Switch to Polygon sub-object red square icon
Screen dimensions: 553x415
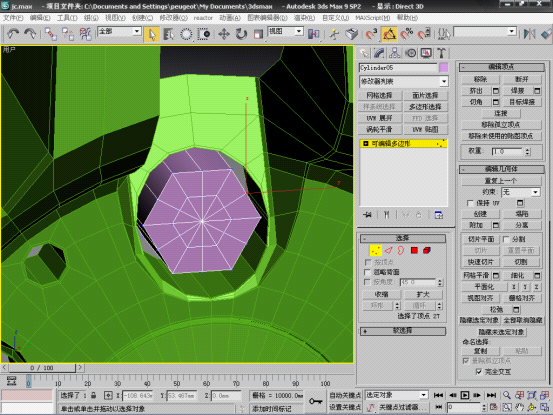pos(414,250)
